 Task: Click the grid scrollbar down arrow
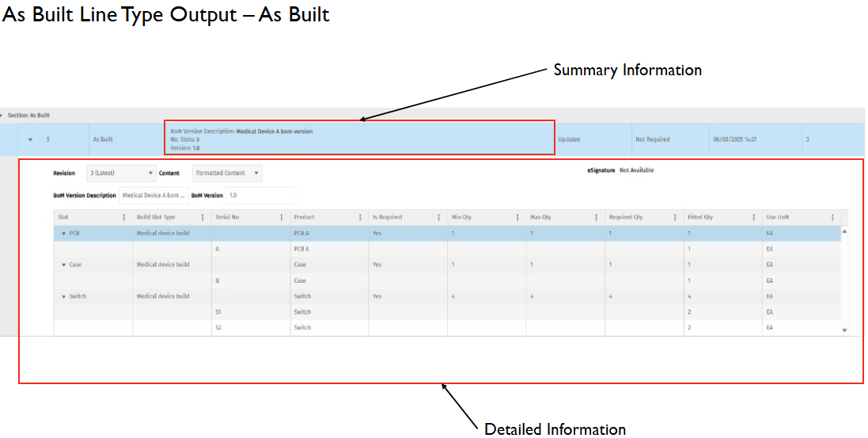pos(844,329)
